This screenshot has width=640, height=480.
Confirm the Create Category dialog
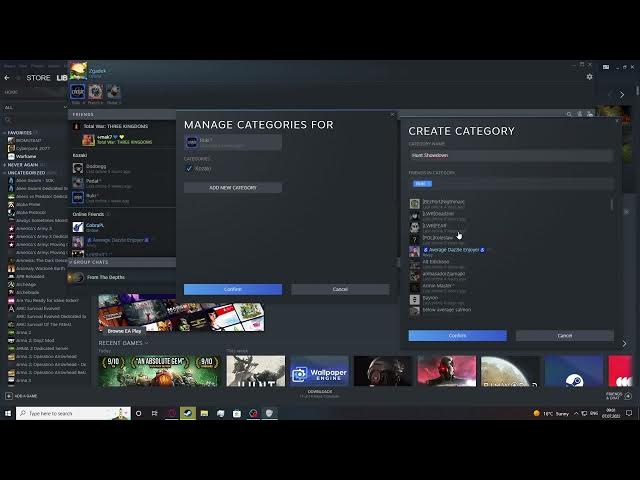458,336
